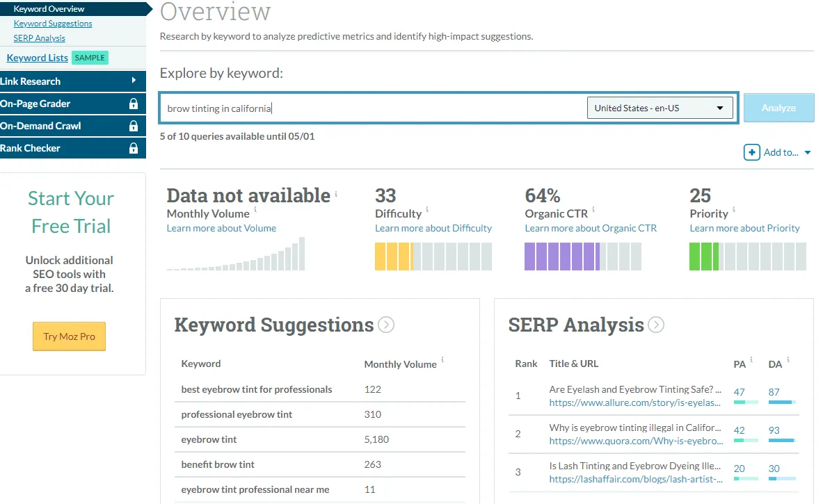Click the keyword search input field

[x=372, y=108]
